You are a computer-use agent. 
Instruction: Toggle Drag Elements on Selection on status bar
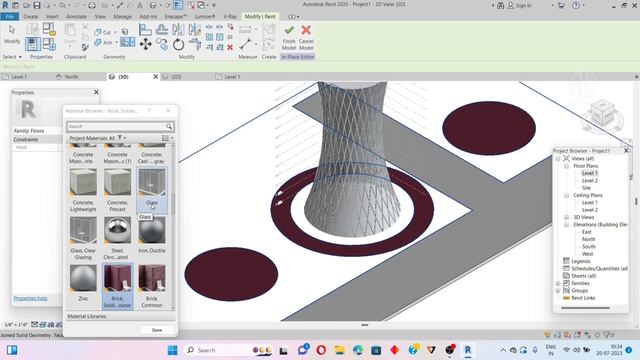coord(587,335)
